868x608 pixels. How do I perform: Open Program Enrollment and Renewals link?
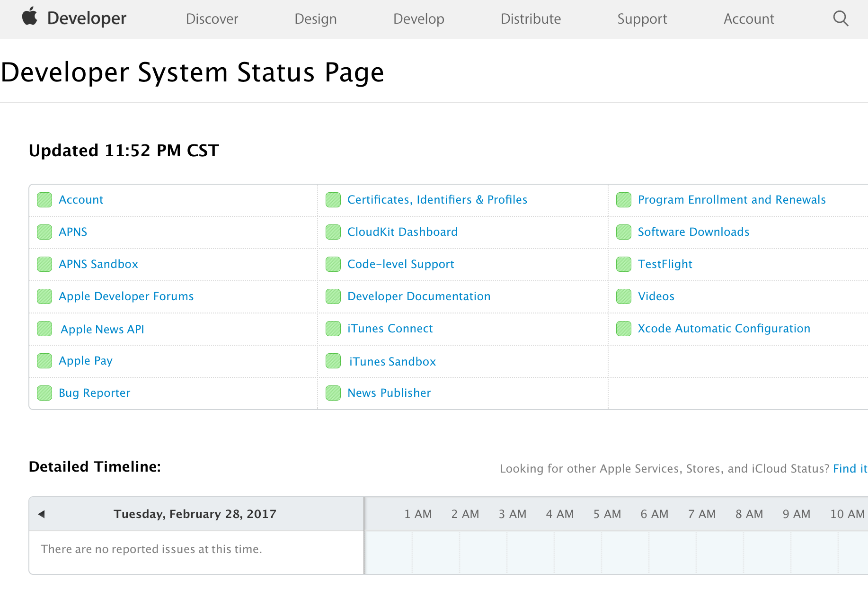click(x=732, y=200)
